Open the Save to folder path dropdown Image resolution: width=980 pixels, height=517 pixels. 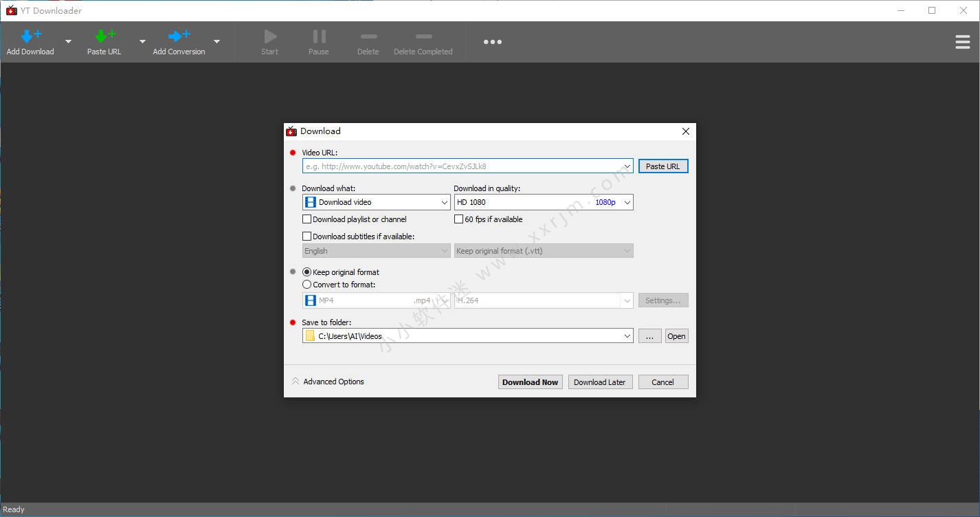[627, 336]
